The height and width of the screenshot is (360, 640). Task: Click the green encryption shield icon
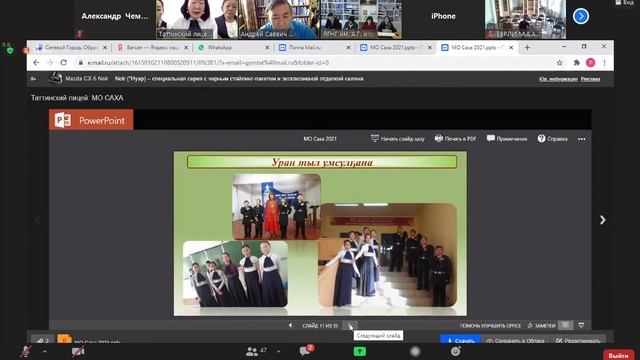pos(10,50)
